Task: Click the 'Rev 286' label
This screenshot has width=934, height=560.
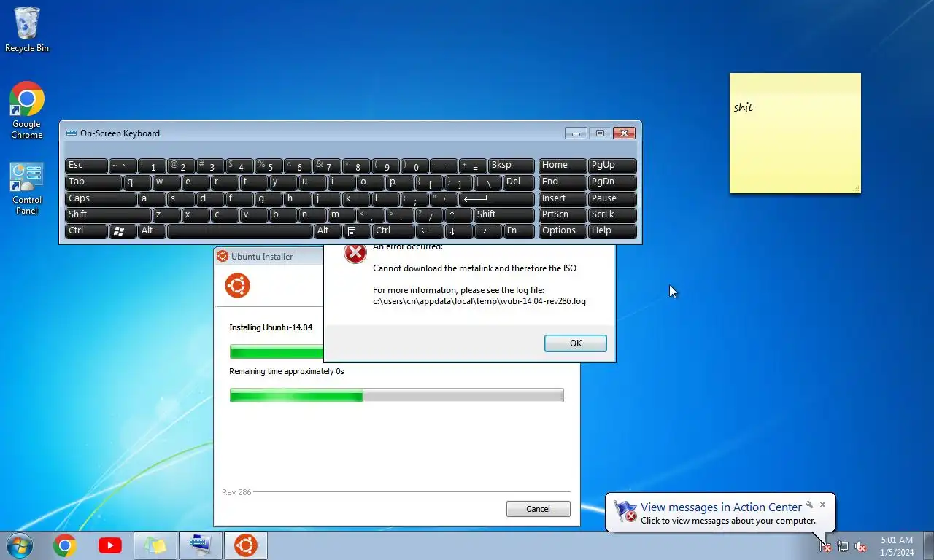Action: pyautogui.click(x=236, y=492)
